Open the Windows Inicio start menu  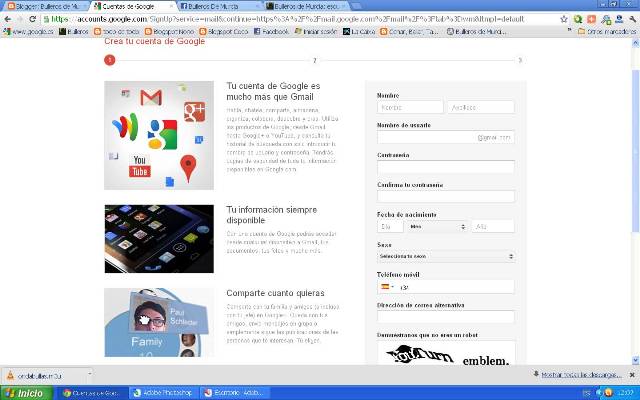point(26,393)
